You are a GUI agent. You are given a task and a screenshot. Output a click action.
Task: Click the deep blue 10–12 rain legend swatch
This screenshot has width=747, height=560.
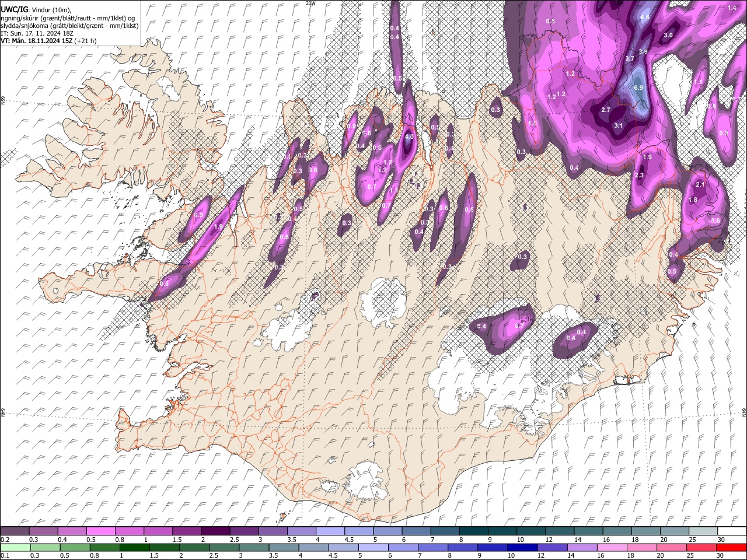point(522,547)
